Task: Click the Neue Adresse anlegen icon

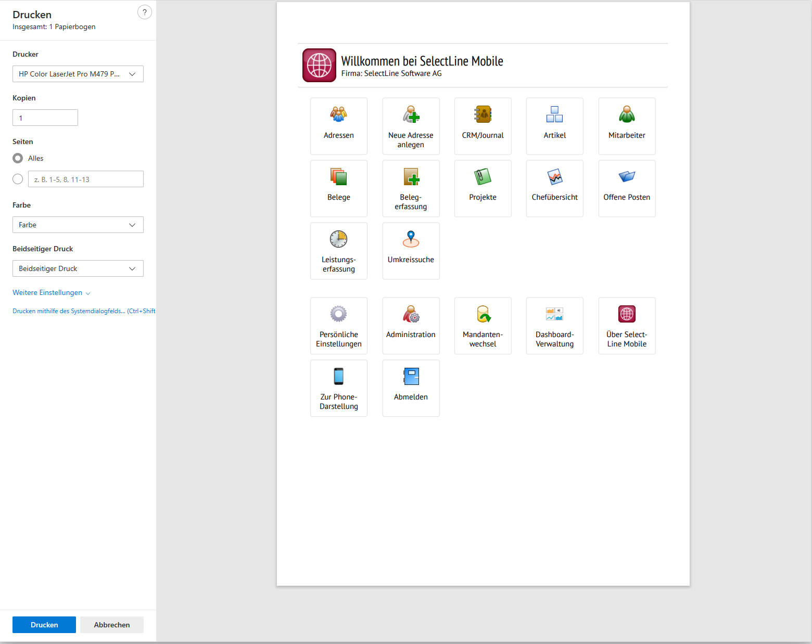Action: pyautogui.click(x=411, y=114)
